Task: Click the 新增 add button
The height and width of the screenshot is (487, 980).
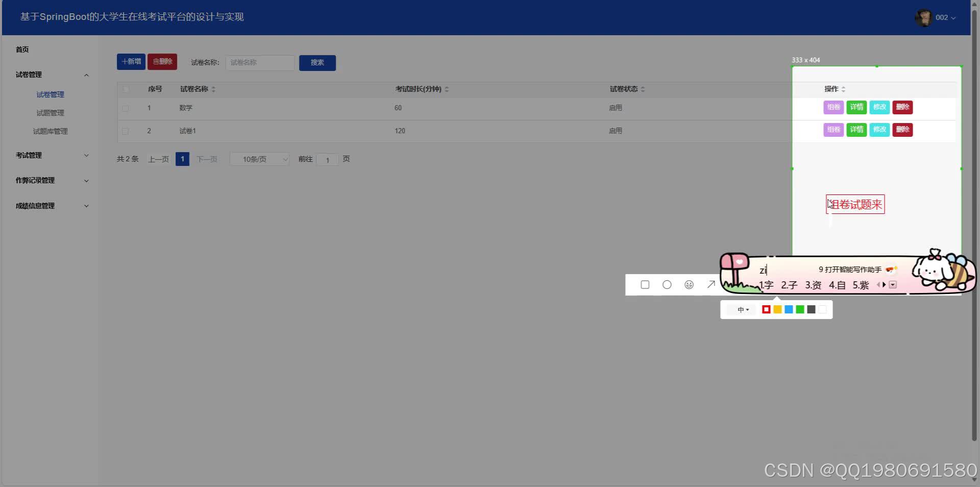Action: click(131, 62)
